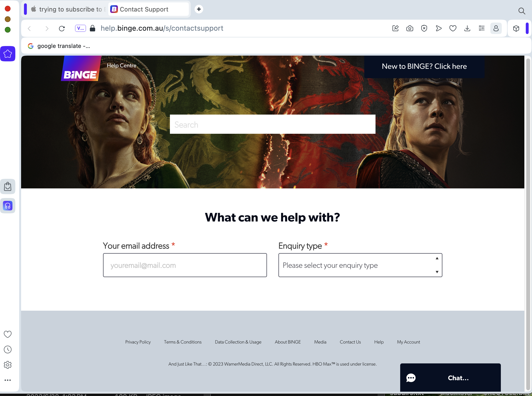The width and height of the screenshot is (532, 396).
Task: Click the VPN badge in address bar
Action: click(x=80, y=28)
